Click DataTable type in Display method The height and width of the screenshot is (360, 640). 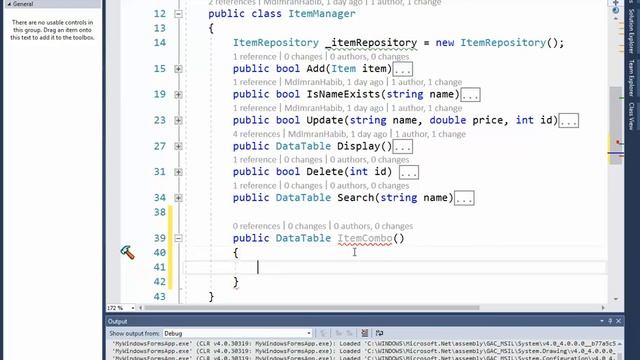(x=303, y=147)
